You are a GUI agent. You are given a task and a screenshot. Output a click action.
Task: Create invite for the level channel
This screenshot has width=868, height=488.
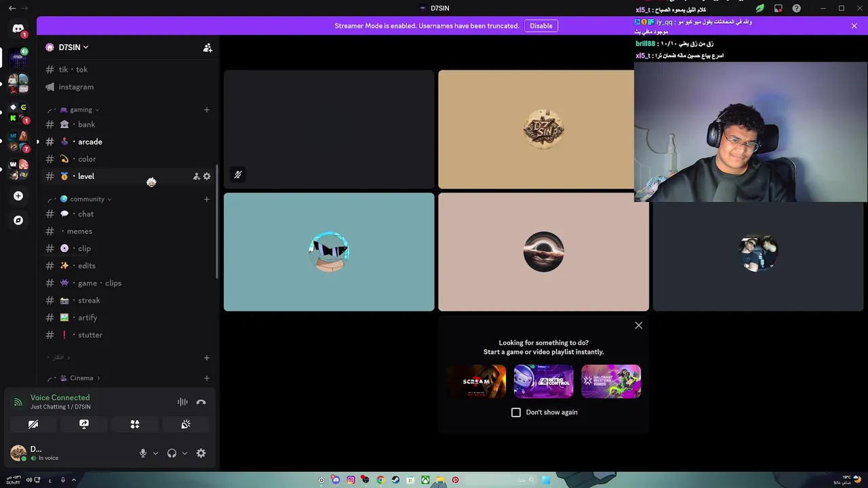coord(197,176)
